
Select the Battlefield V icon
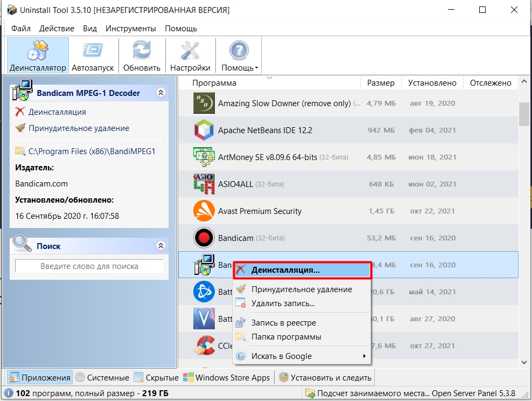(204, 319)
